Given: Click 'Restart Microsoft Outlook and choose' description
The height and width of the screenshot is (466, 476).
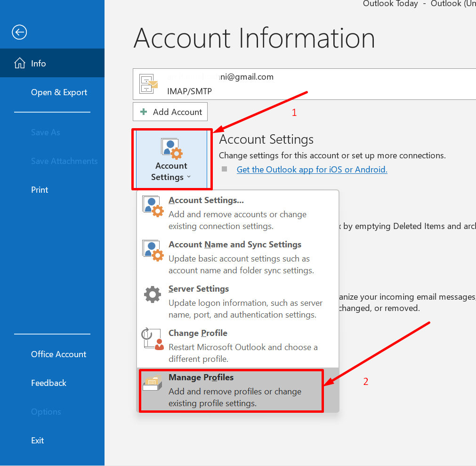Looking at the screenshot, I should pos(243,353).
